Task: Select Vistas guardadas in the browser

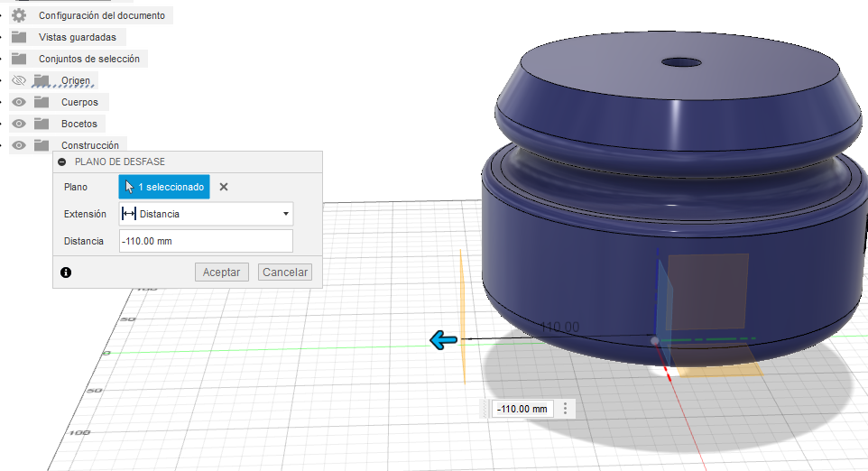Action: pos(78,37)
